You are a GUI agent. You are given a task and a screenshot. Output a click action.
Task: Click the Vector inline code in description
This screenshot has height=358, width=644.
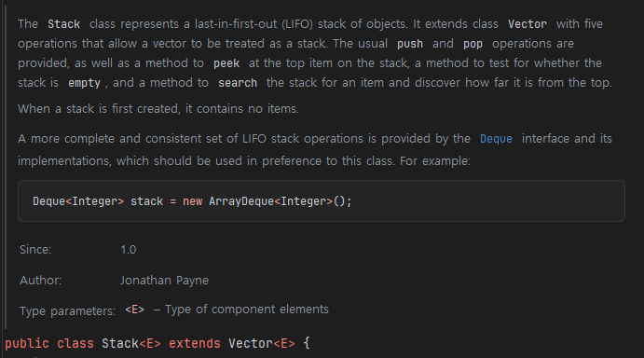tap(528, 24)
